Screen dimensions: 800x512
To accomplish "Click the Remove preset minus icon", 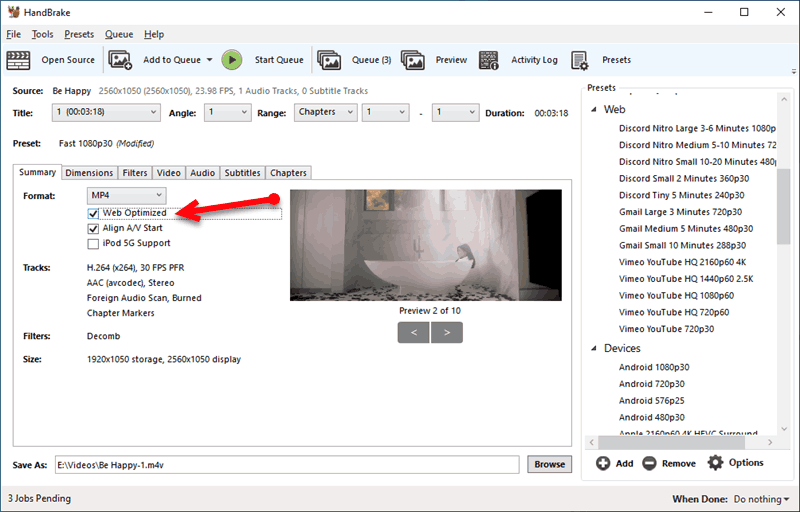I will tap(649, 463).
